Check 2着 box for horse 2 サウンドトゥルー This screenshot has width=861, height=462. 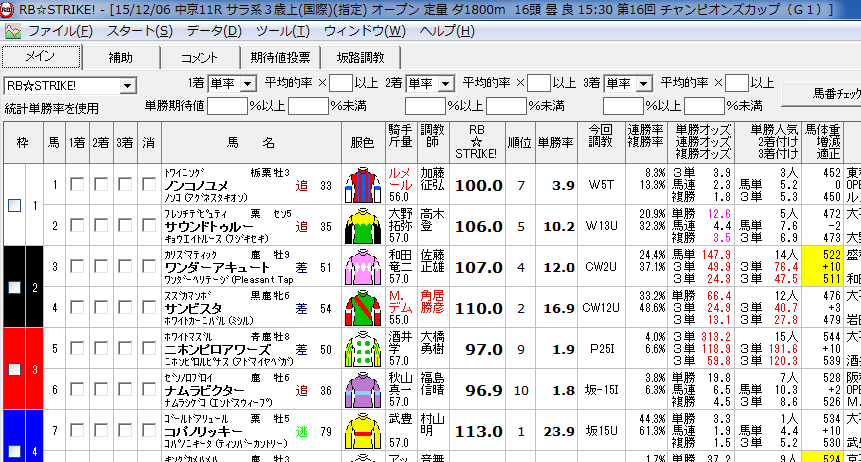point(101,226)
